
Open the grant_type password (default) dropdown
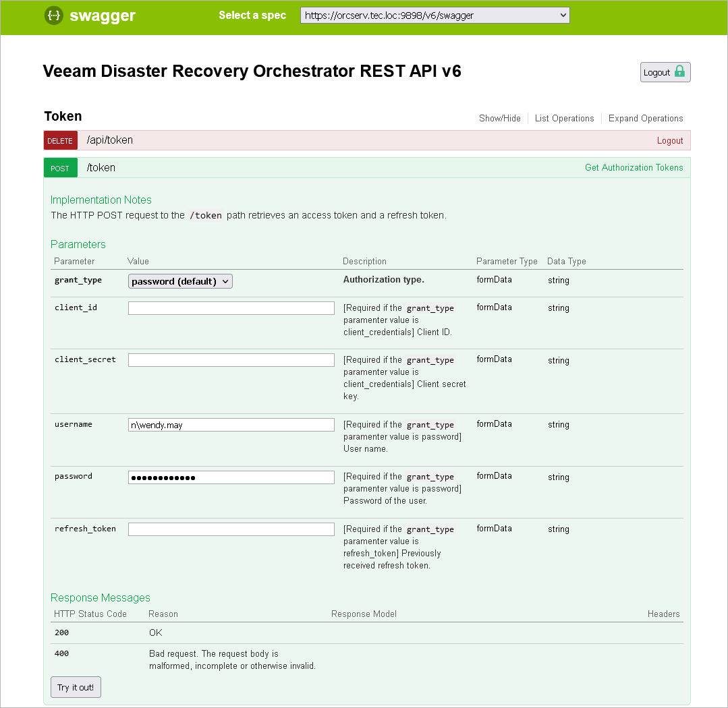pyautogui.click(x=180, y=281)
